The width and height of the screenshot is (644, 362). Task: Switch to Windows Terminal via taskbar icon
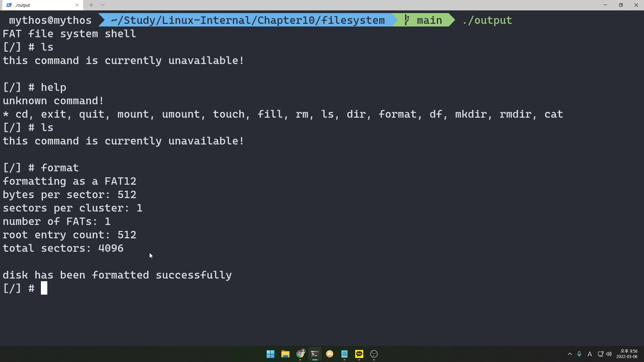coord(315,354)
